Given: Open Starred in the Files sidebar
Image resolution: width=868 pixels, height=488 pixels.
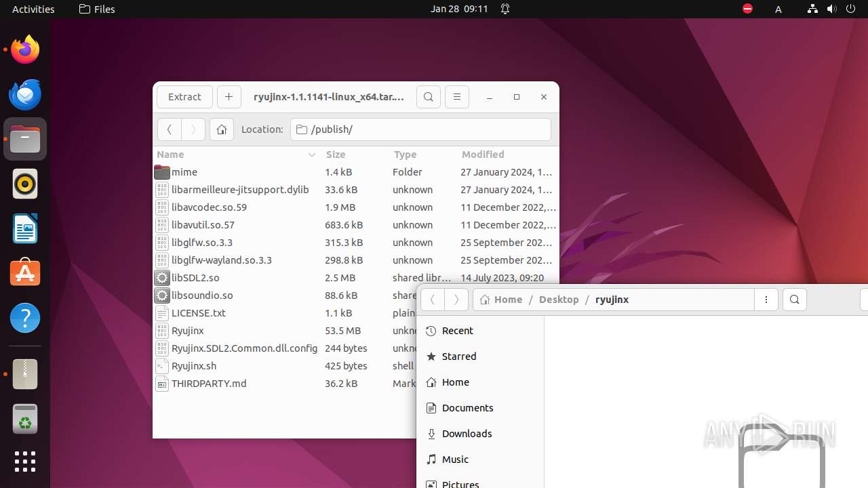Looking at the screenshot, I should (x=480, y=357).
